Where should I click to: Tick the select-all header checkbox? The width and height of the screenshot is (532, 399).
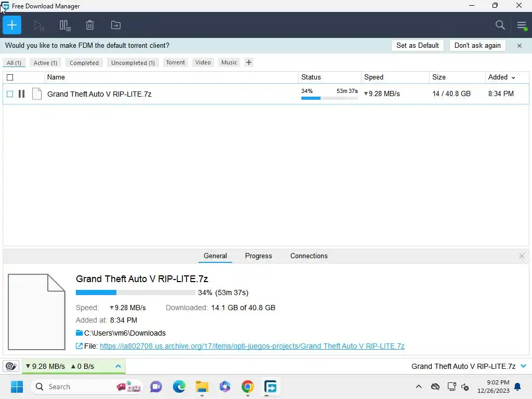click(10, 77)
